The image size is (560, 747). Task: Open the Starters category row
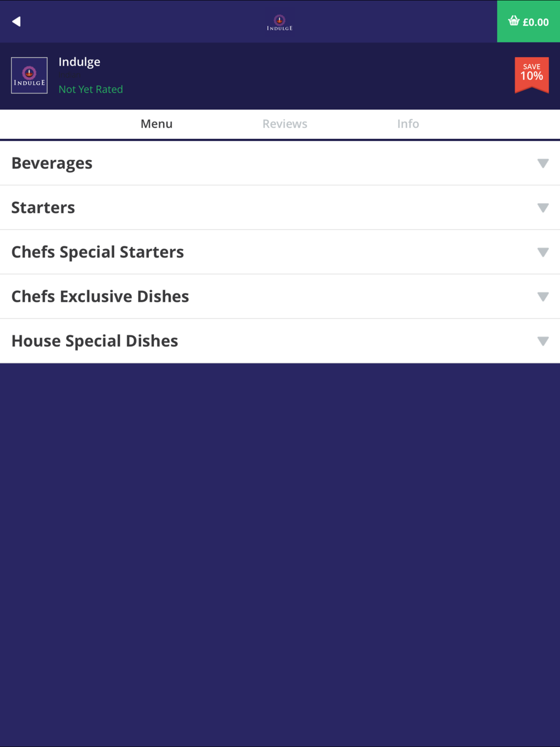pyautogui.click(x=280, y=208)
